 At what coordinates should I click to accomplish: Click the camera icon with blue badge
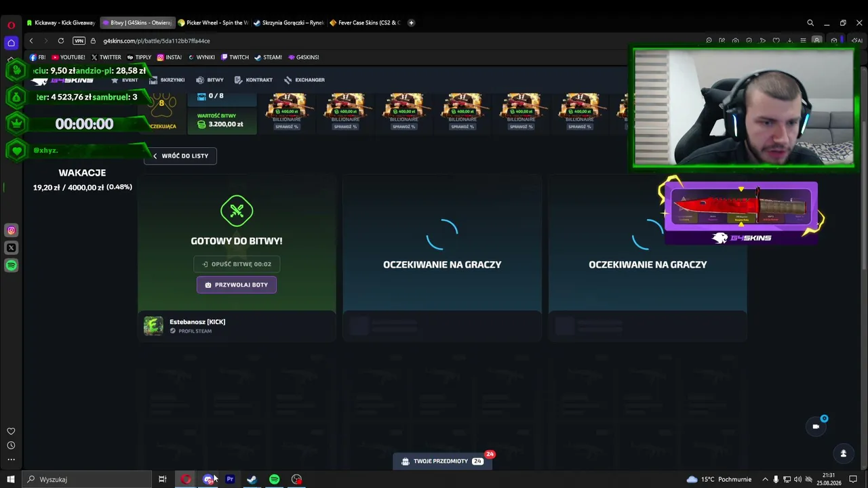(816, 426)
